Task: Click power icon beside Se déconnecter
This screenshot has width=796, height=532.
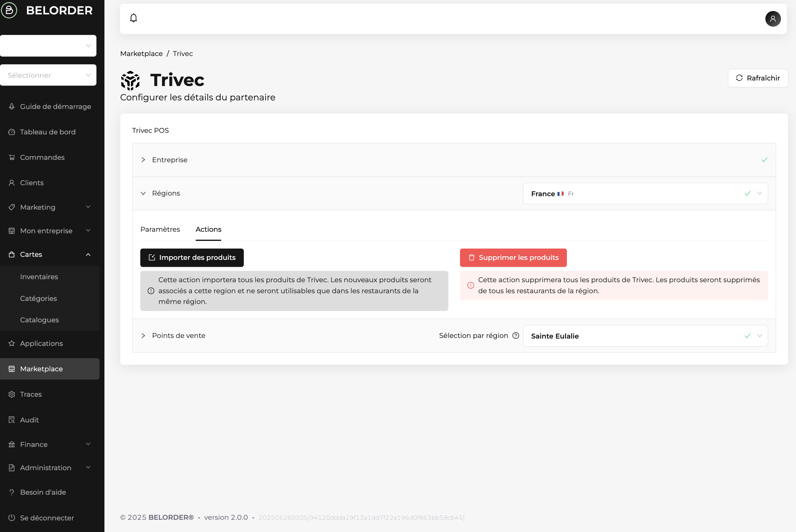Action: pos(12,518)
